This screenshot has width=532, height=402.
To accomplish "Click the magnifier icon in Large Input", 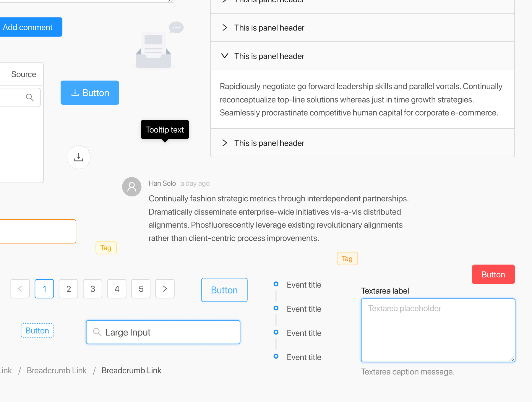I will (x=97, y=332).
